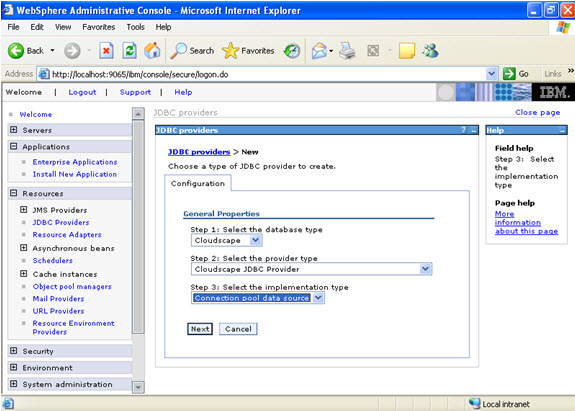Open the File menu
575x411 pixels.
[13, 27]
